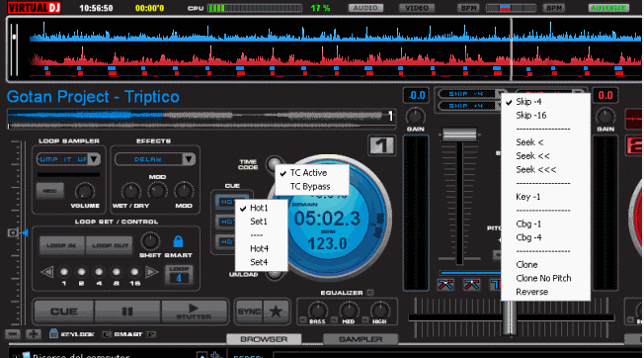Click the HIGH equalizer knob
This screenshot has height=358, width=644.
(x=380, y=311)
